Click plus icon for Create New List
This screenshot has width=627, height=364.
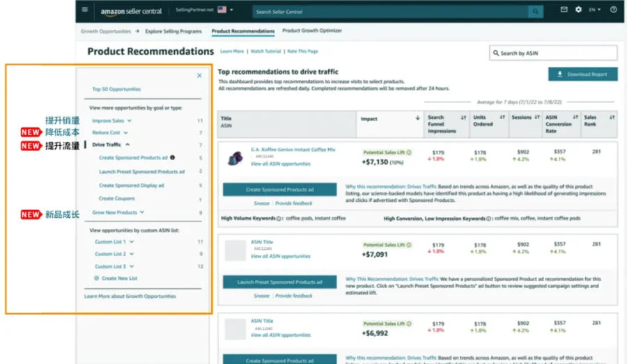pos(96,278)
